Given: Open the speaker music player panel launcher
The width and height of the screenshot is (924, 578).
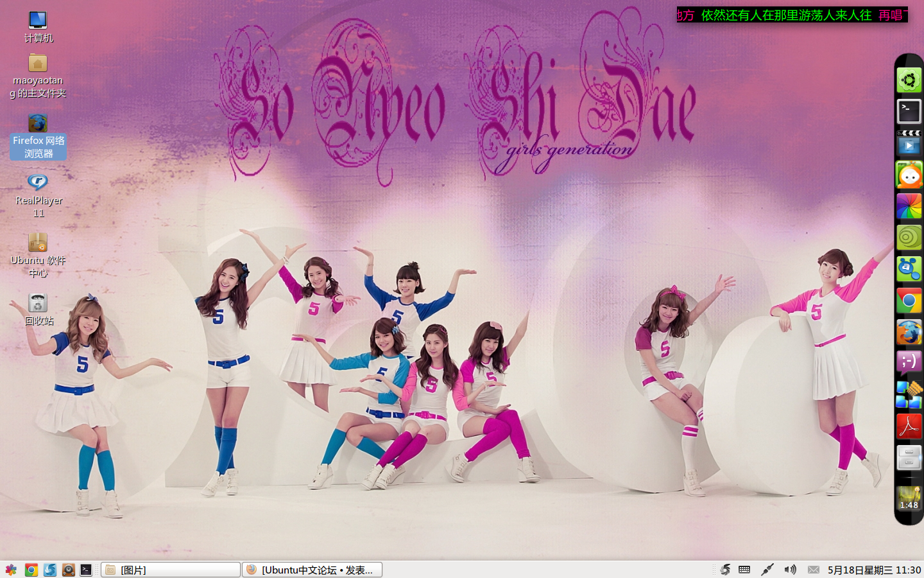Looking at the screenshot, I should 68,570.
